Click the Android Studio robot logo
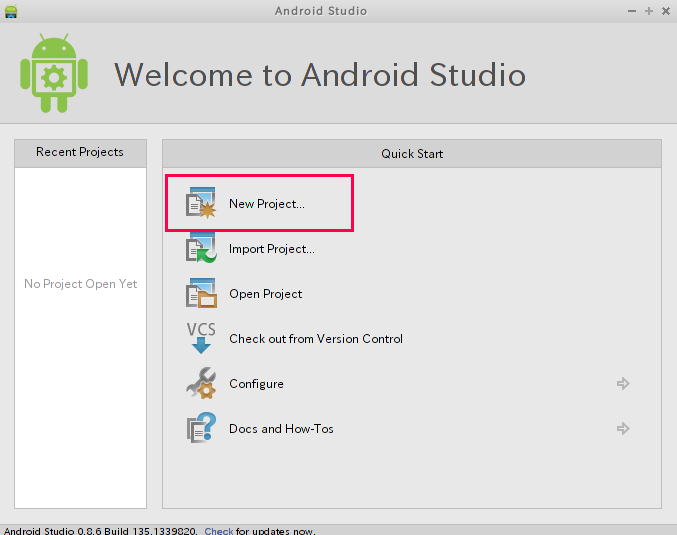The width and height of the screenshot is (677, 535). click(54, 73)
